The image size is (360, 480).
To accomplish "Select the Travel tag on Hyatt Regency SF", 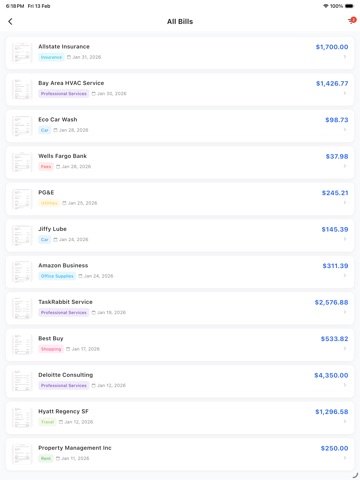I will [x=47, y=422].
